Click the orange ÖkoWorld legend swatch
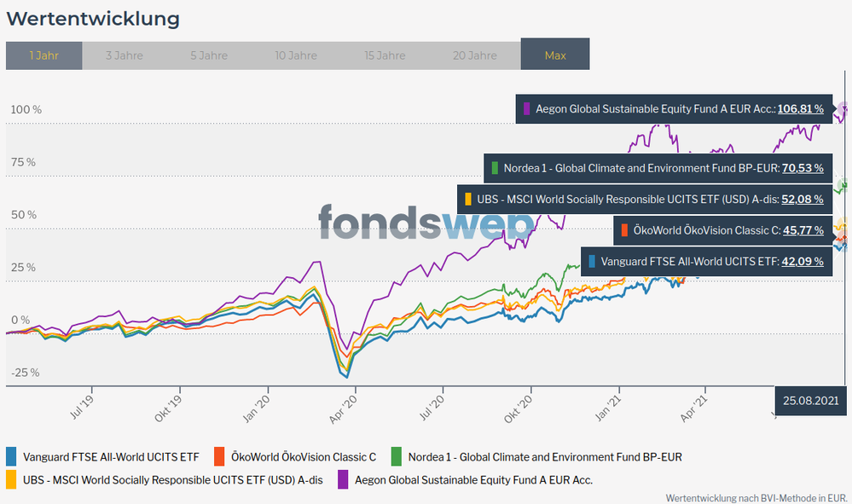The height and width of the screenshot is (504, 852). [220, 456]
